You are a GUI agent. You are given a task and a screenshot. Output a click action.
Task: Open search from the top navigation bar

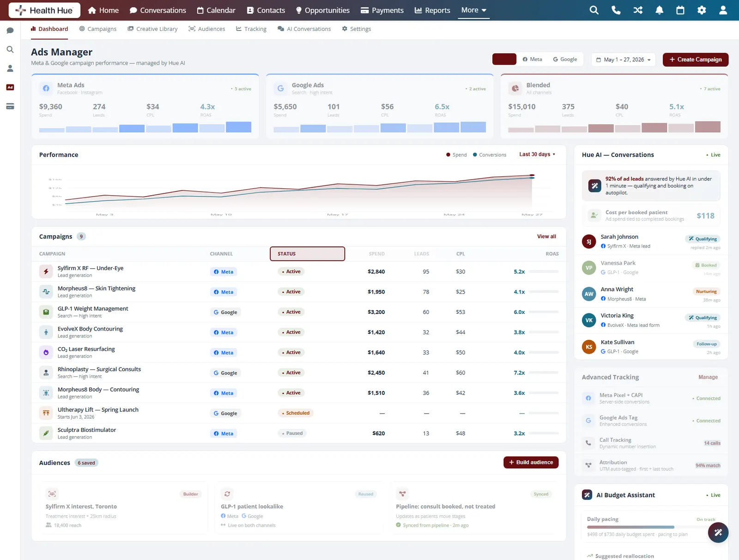(594, 10)
